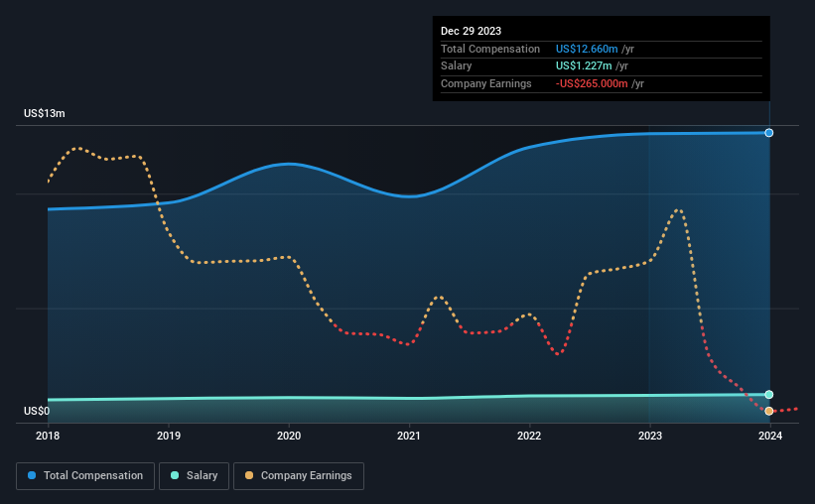Click the Total Compensation label in tooltip
The width and height of the screenshot is (815, 504).
click(490, 49)
